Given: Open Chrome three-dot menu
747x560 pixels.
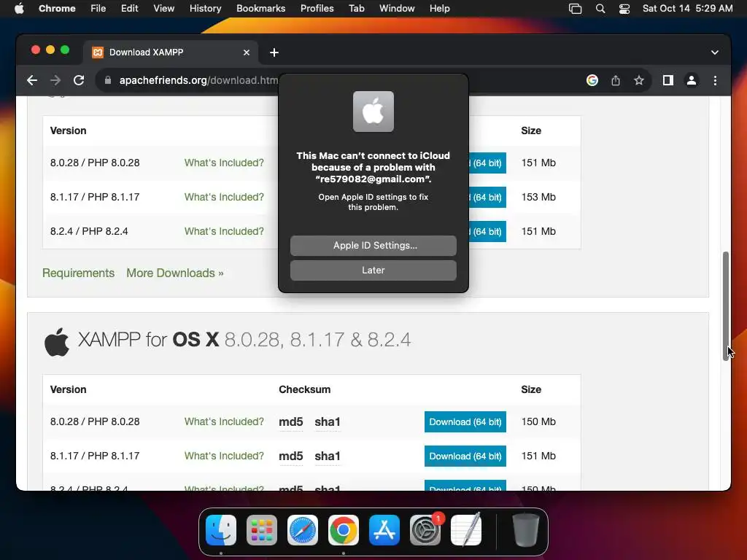Looking at the screenshot, I should 715,80.
